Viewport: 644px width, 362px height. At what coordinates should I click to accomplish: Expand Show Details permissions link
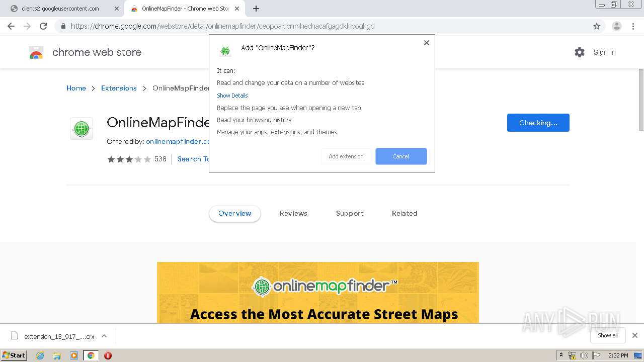point(232,96)
